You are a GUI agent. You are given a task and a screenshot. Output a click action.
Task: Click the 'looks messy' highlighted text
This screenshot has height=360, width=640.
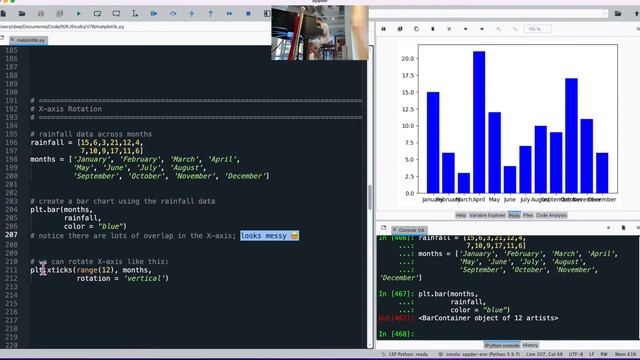(x=269, y=236)
